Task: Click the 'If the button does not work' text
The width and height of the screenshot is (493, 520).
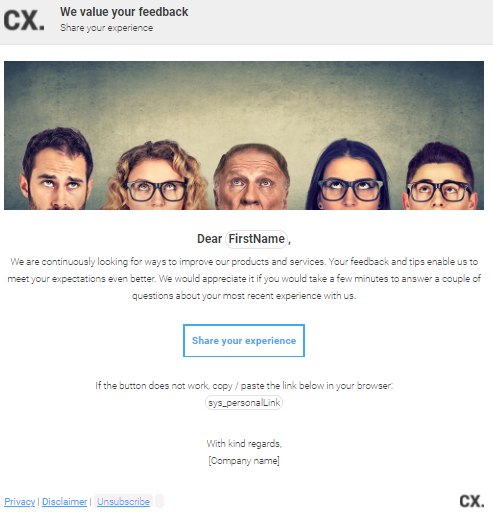Action: 244,386
